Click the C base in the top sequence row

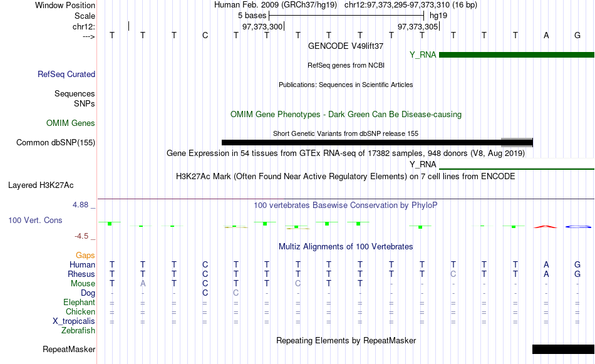205,35
